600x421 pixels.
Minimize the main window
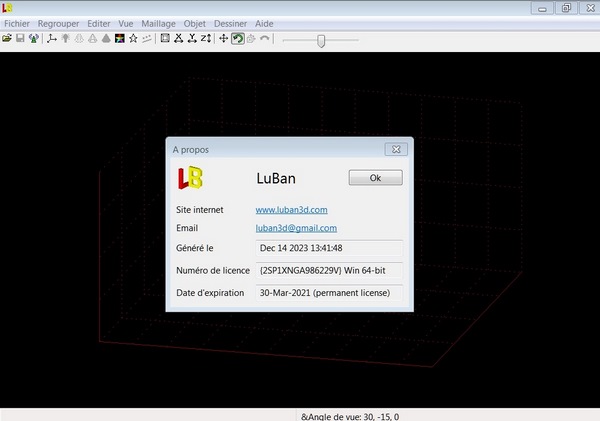542,8
